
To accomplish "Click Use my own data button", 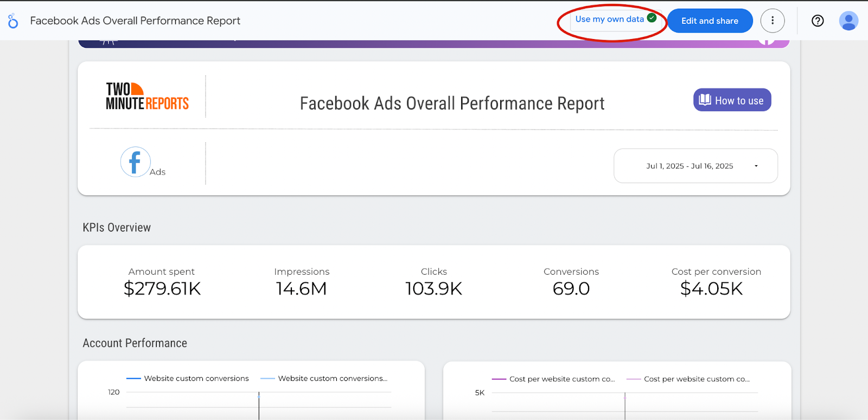I will click(615, 20).
